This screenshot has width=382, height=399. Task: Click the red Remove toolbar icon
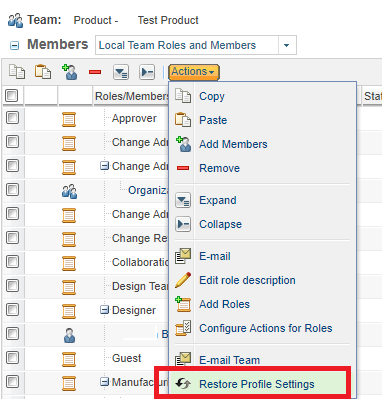click(x=95, y=72)
